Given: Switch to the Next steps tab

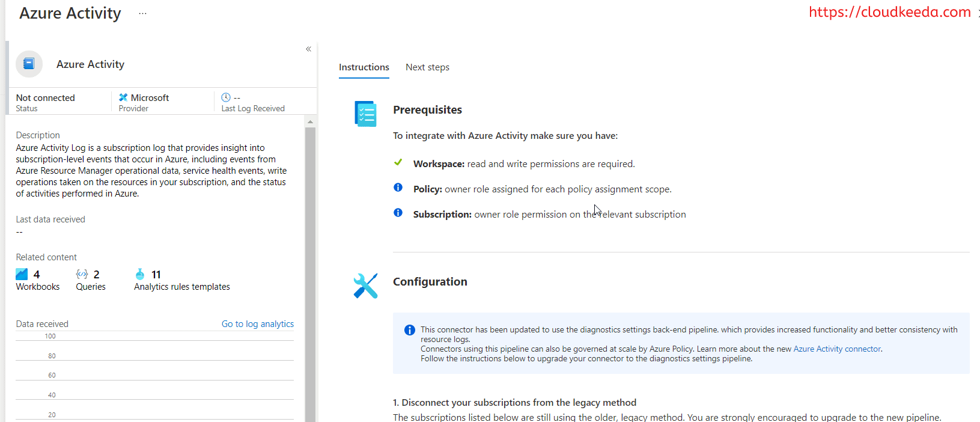Looking at the screenshot, I should (427, 67).
